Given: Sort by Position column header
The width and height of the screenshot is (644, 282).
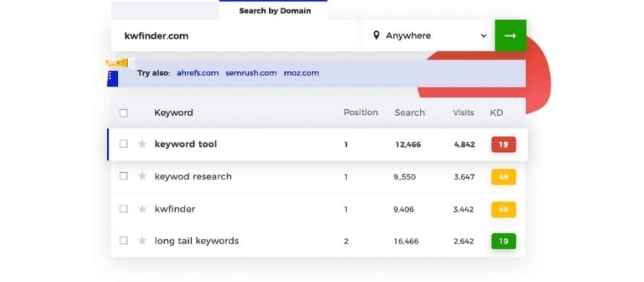Looking at the screenshot, I should [x=360, y=113].
